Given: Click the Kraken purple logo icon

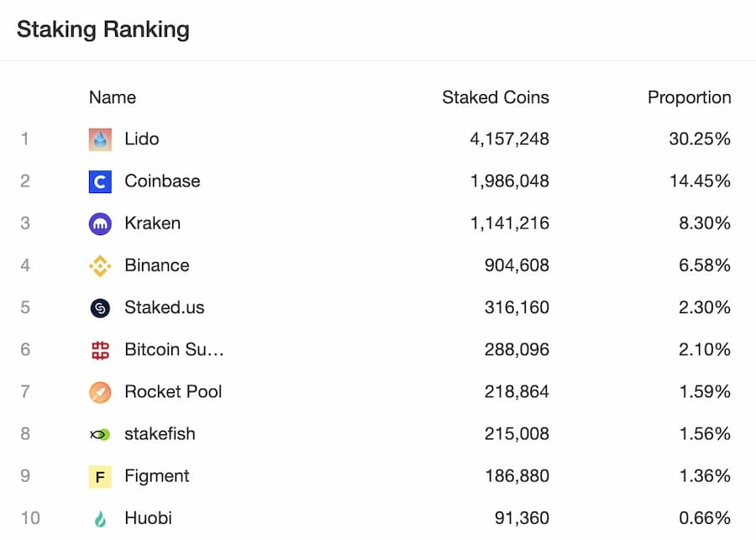Looking at the screenshot, I should 100,223.
